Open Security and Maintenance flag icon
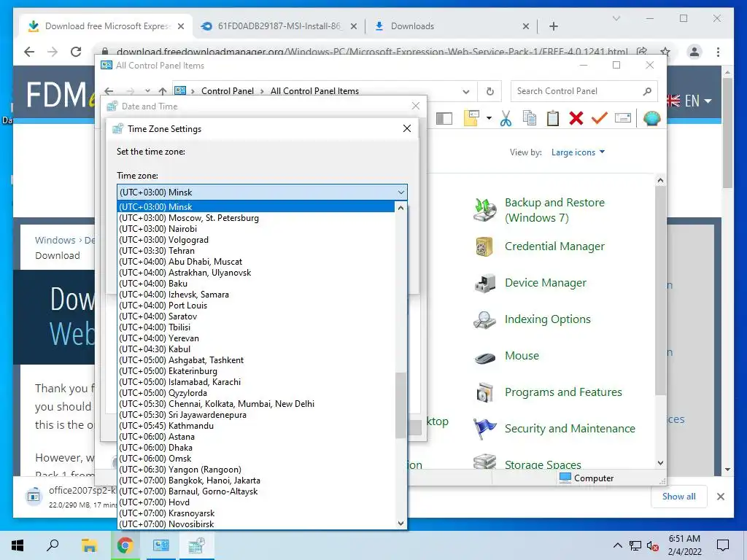The image size is (747, 560). pos(485,429)
